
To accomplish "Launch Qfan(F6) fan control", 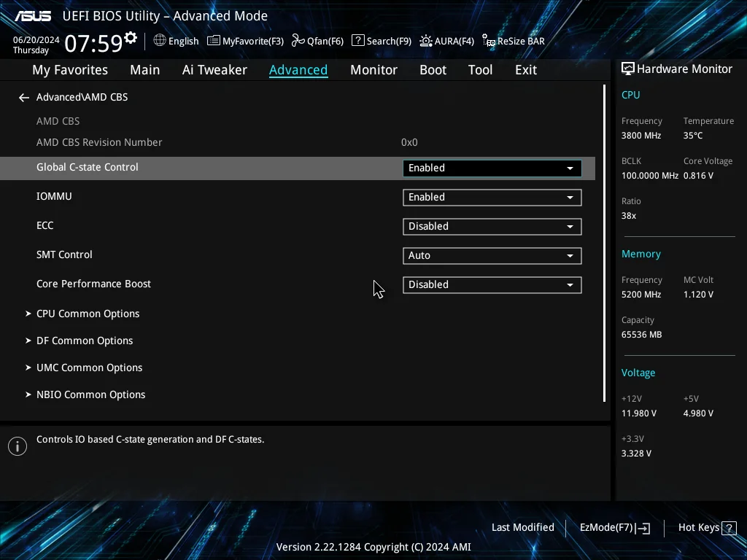I will point(298,41).
